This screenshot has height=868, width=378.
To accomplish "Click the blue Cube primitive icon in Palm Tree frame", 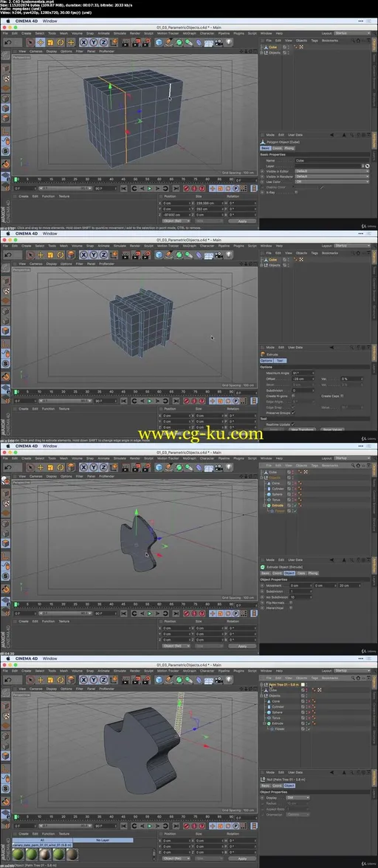I will (159, 680).
